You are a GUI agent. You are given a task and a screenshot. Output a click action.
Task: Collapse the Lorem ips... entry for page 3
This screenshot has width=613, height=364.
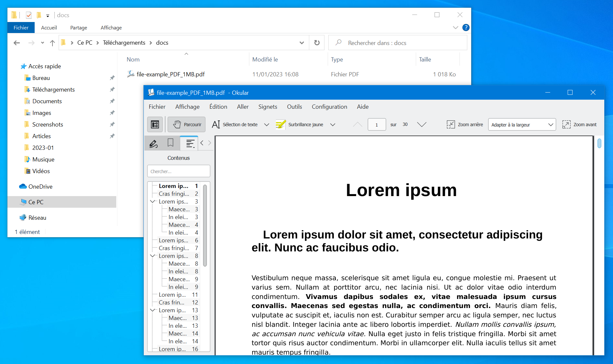click(x=153, y=202)
